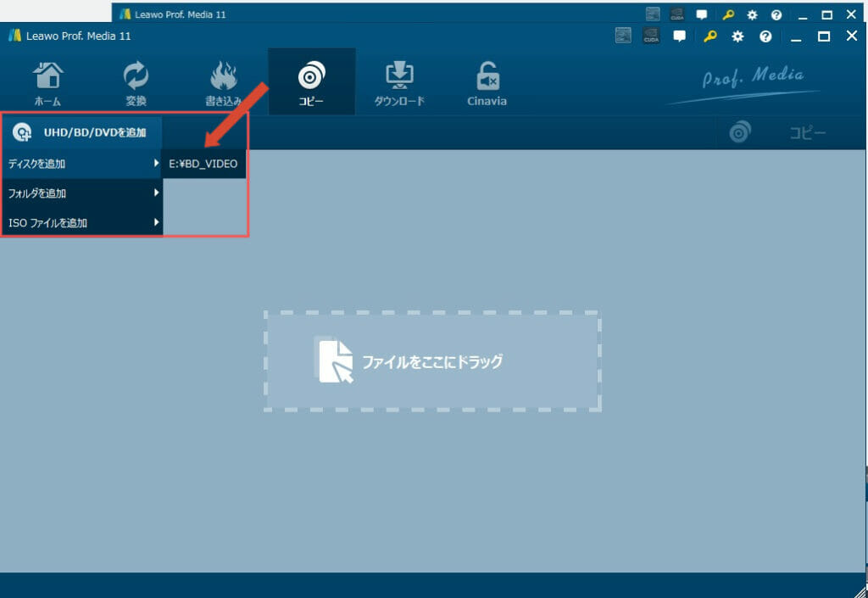Open help icon in the back Leawo window
The image size is (868, 598).
click(776, 15)
